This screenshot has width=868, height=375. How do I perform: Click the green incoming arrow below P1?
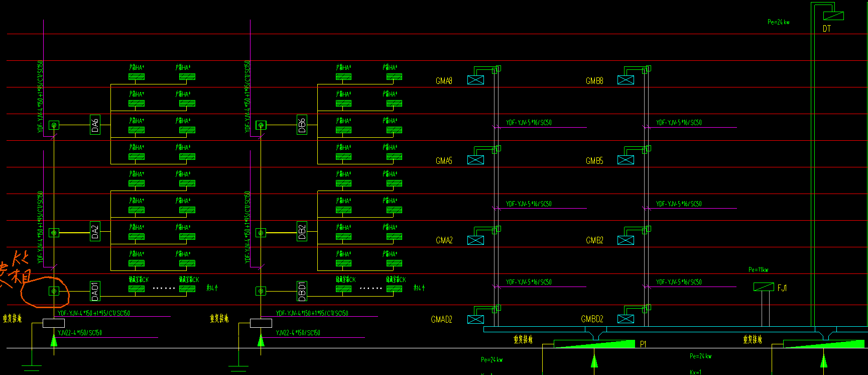(594, 361)
